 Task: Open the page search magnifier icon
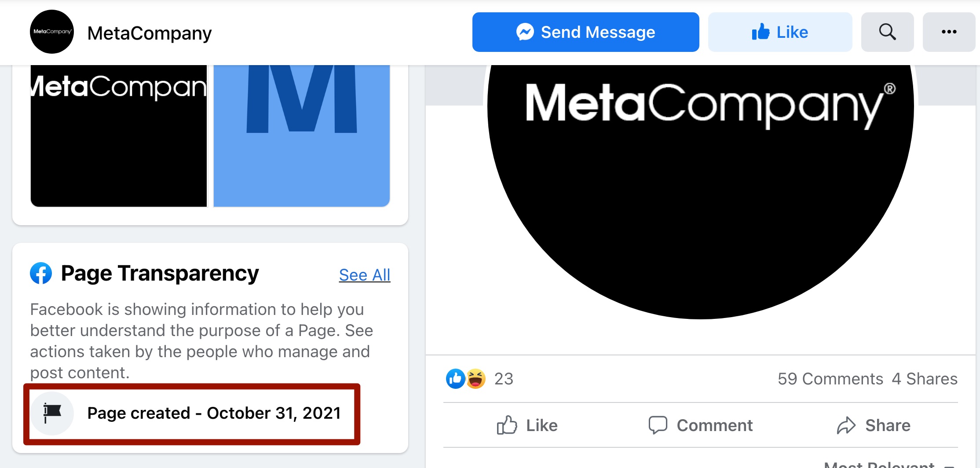point(887,32)
